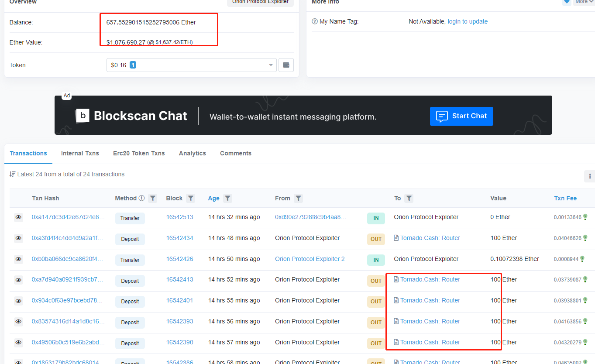Viewport: 595px width, 364px height.
Task: Click the IN badge in block 16542426 row
Action: tap(376, 260)
